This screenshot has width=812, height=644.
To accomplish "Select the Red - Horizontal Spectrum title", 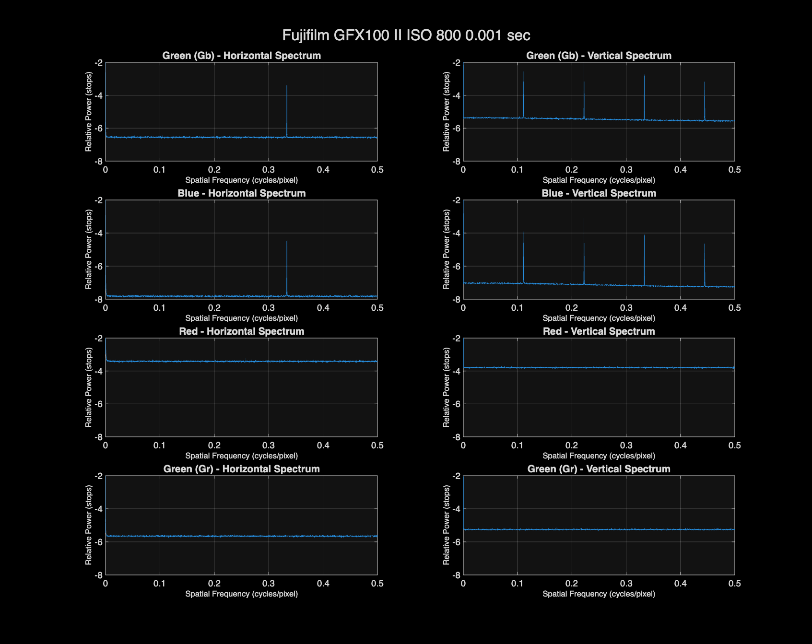I will point(241,331).
